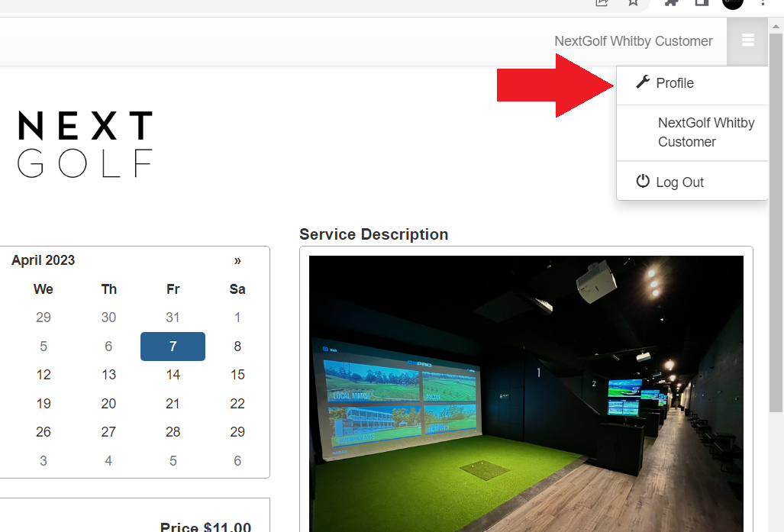Click the golf simulator bay photo
The image size is (784, 532).
pyautogui.click(x=526, y=394)
